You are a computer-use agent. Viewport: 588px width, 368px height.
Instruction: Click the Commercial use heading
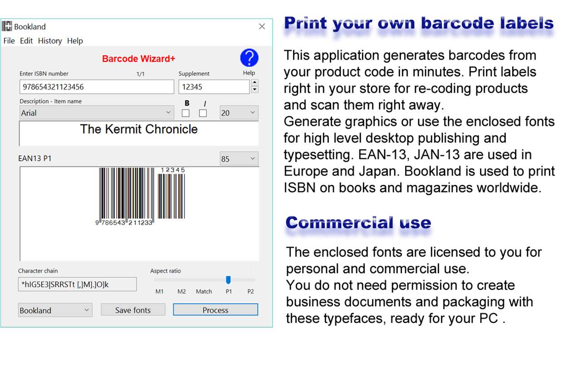(358, 223)
